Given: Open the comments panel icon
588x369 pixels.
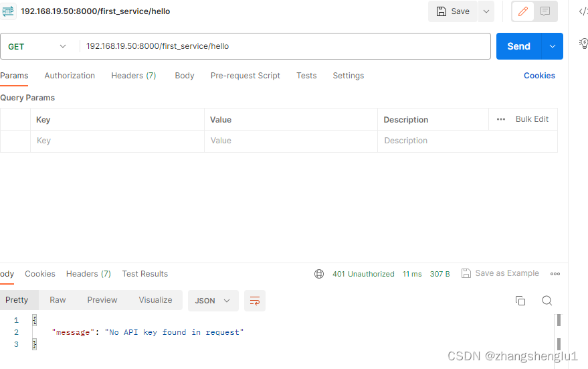Looking at the screenshot, I should (x=545, y=11).
